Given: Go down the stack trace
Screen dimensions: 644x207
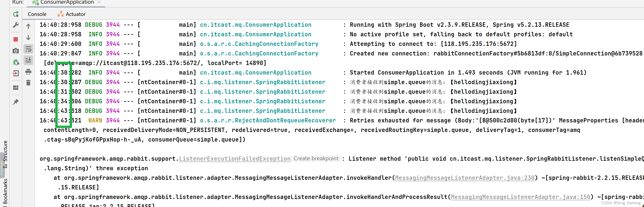Looking at the screenshot, I should [28, 38].
